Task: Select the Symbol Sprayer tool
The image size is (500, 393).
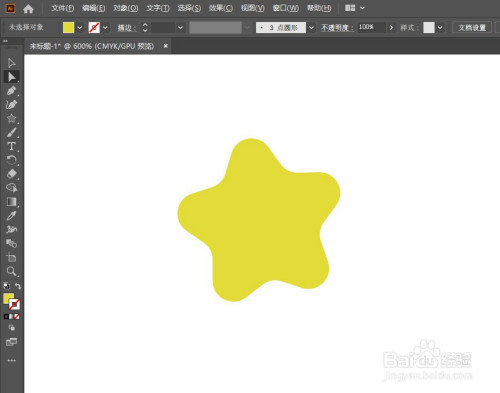Action: pyautogui.click(x=11, y=230)
